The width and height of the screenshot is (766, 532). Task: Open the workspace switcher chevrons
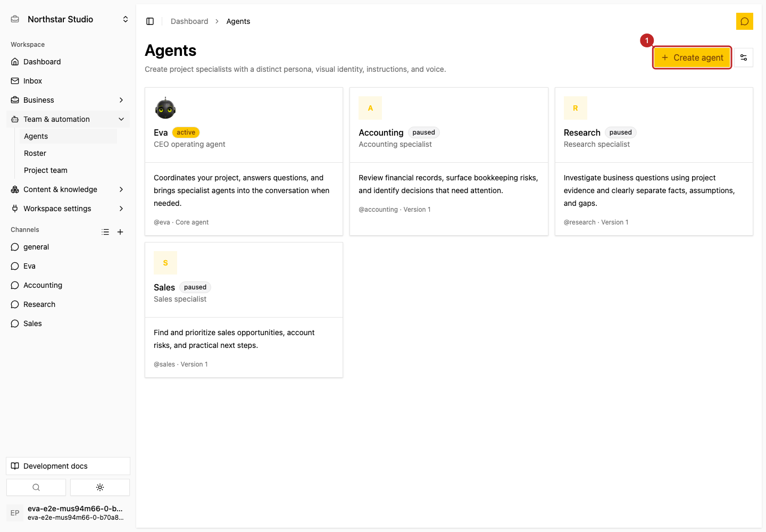[126, 19]
